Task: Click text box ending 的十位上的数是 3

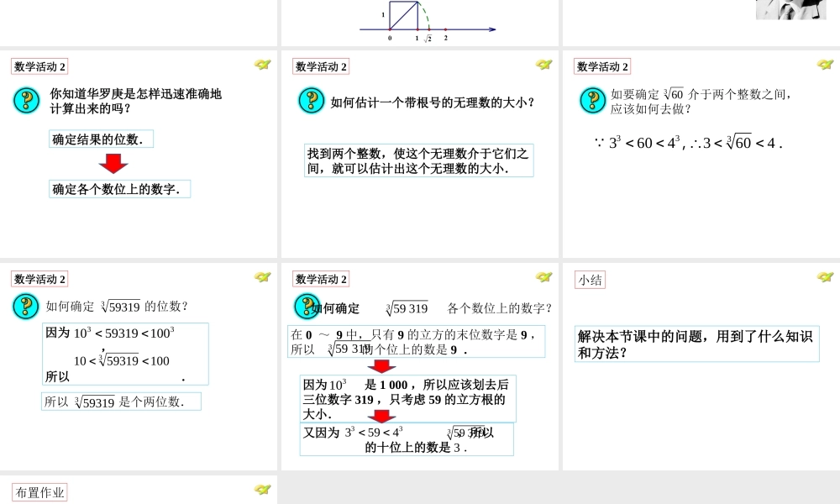Action: click(407, 439)
